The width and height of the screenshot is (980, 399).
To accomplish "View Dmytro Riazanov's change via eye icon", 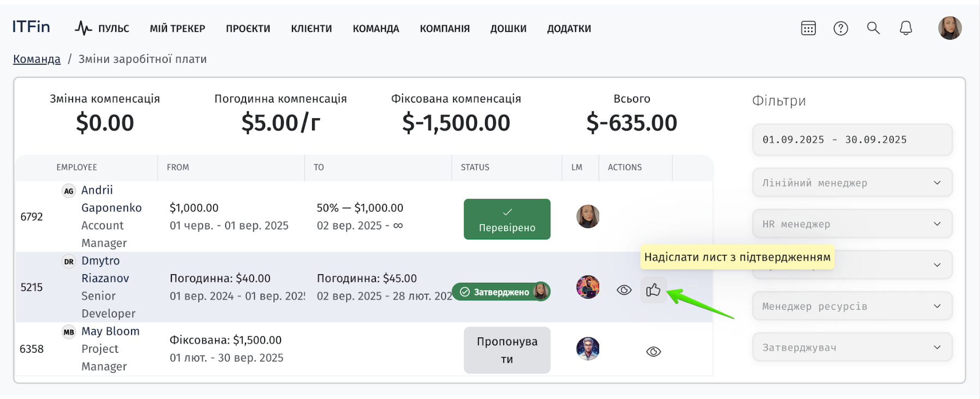I will [624, 290].
